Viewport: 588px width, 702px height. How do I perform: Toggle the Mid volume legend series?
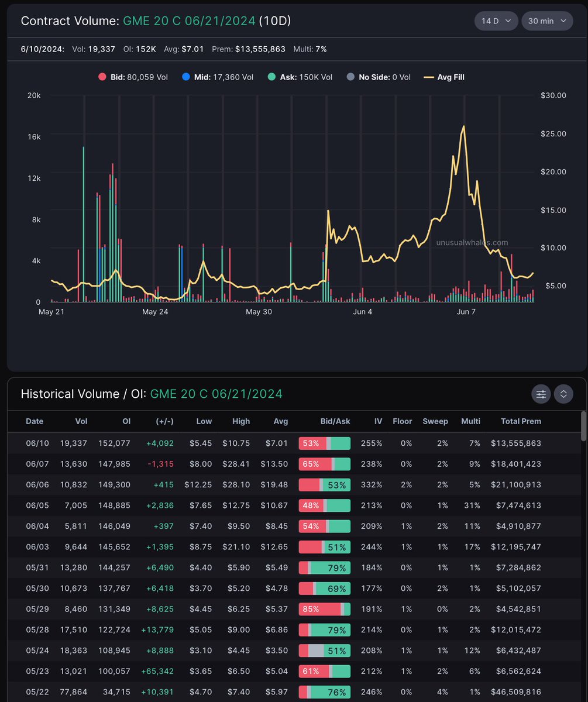coord(217,77)
